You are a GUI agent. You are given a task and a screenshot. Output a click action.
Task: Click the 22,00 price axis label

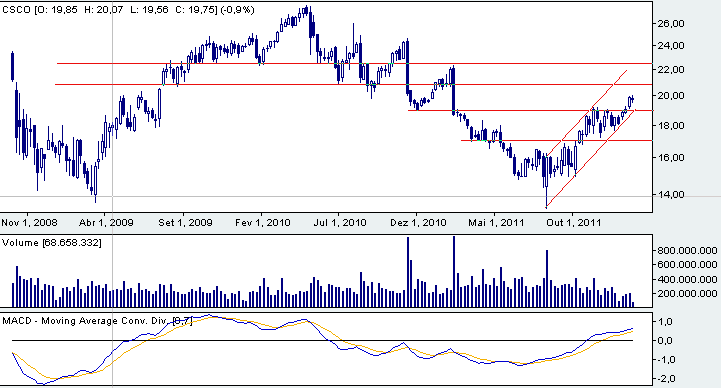tap(671, 69)
